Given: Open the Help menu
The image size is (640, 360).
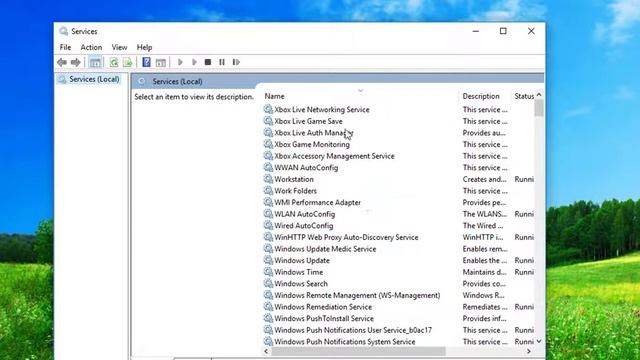Looking at the screenshot, I should click(x=144, y=47).
